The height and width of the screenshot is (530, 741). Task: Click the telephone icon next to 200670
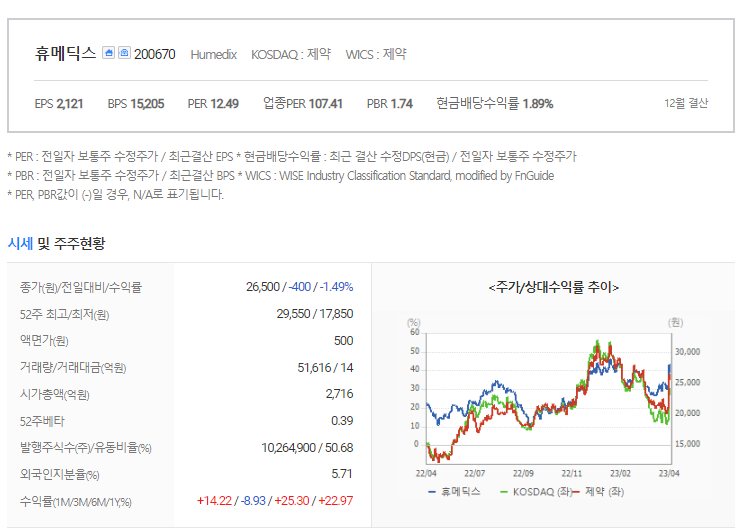124,53
